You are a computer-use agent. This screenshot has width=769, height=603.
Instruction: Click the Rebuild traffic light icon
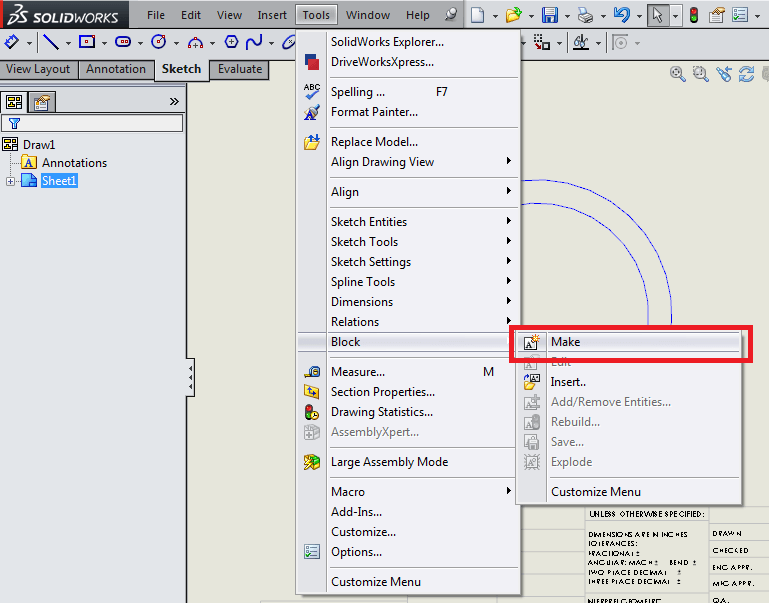click(x=693, y=16)
